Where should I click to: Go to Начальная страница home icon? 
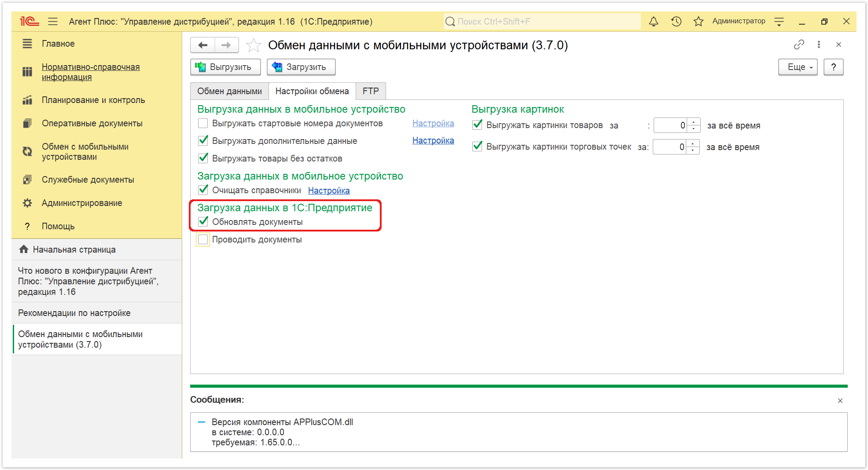pyautogui.click(x=24, y=249)
